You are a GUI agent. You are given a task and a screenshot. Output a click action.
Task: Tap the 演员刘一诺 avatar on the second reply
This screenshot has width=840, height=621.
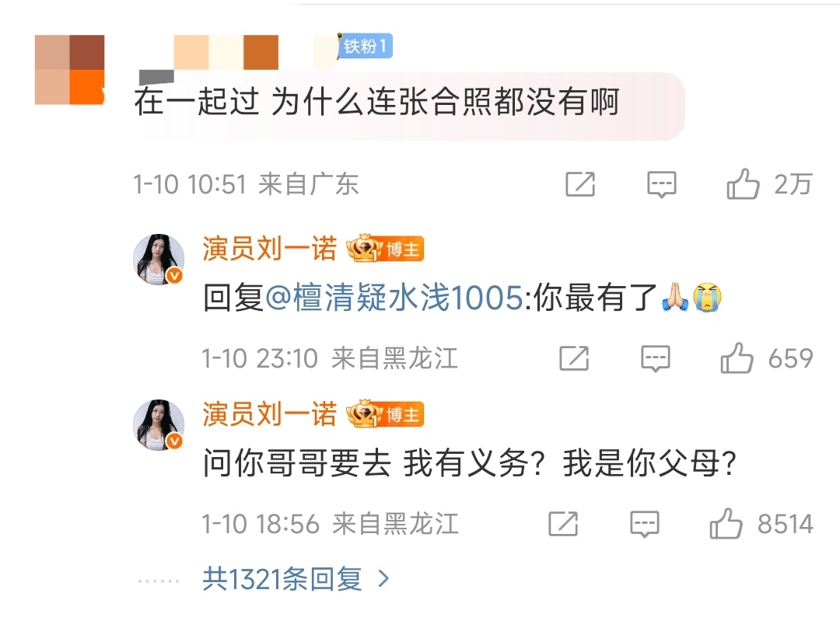coord(159,424)
